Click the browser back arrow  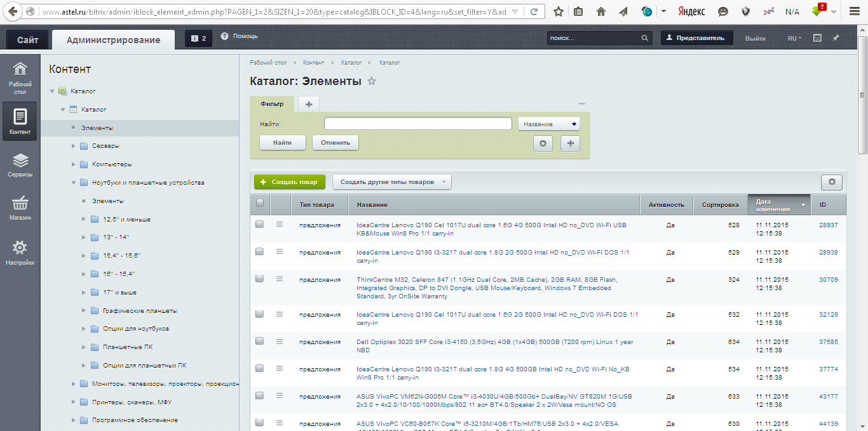click(x=12, y=11)
